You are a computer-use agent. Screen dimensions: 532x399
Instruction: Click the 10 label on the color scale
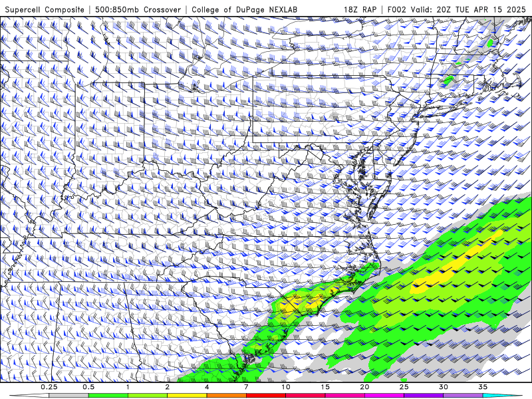(286, 387)
